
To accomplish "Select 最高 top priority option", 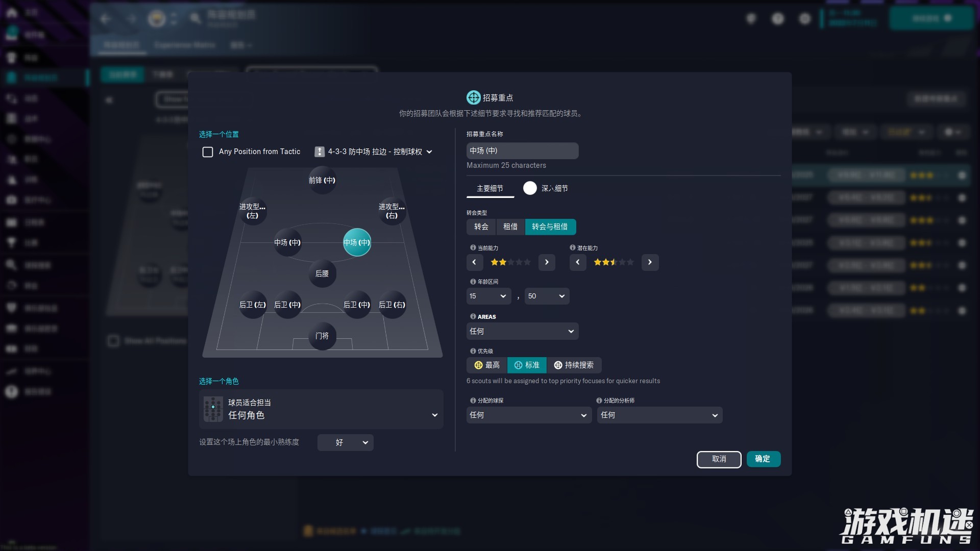I will 487,365.
